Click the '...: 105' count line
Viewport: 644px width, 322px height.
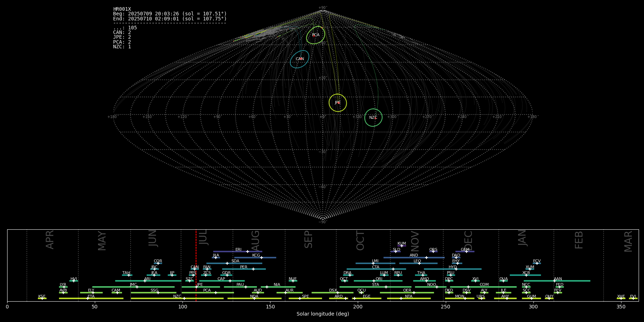(125, 28)
